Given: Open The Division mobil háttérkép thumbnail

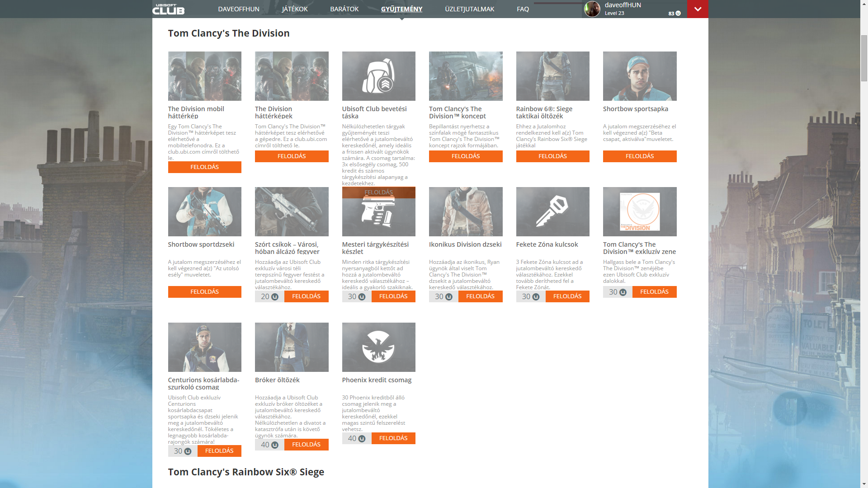Looking at the screenshot, I should click(x=205, y=76).
